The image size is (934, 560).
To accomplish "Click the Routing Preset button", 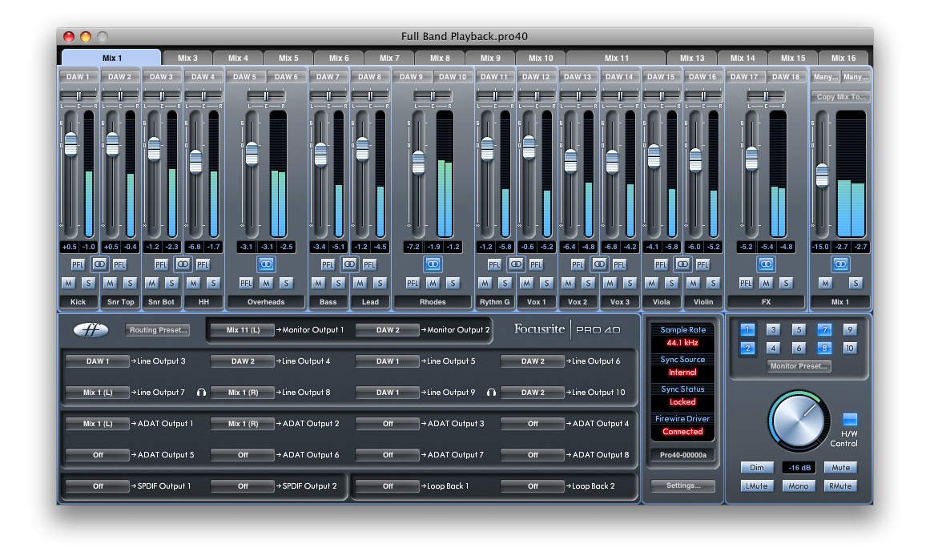I will (157, 329).
